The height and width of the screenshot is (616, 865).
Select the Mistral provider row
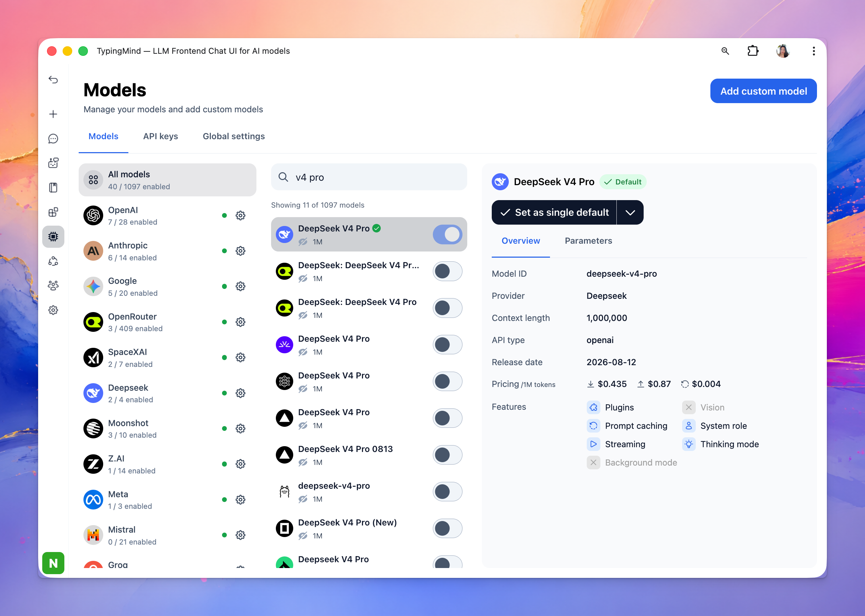[x=168, y=535]
